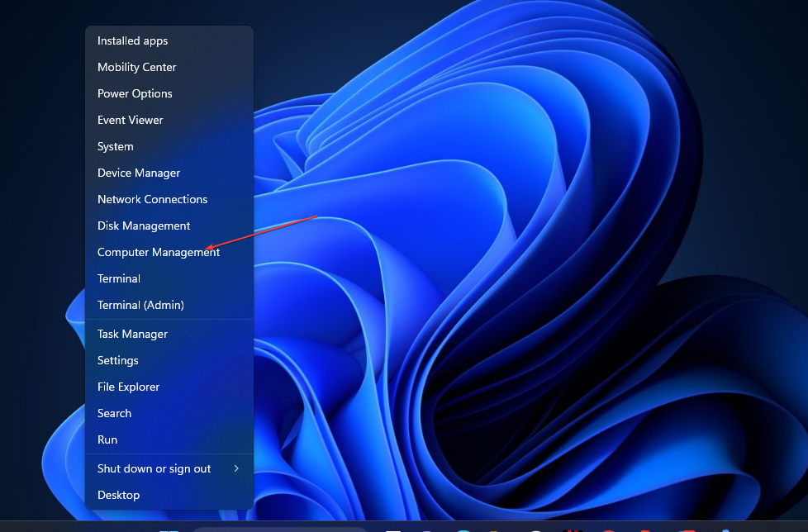The image size is (808, 532).
Task: Open Search from the menu
Action: coord(114,413)
